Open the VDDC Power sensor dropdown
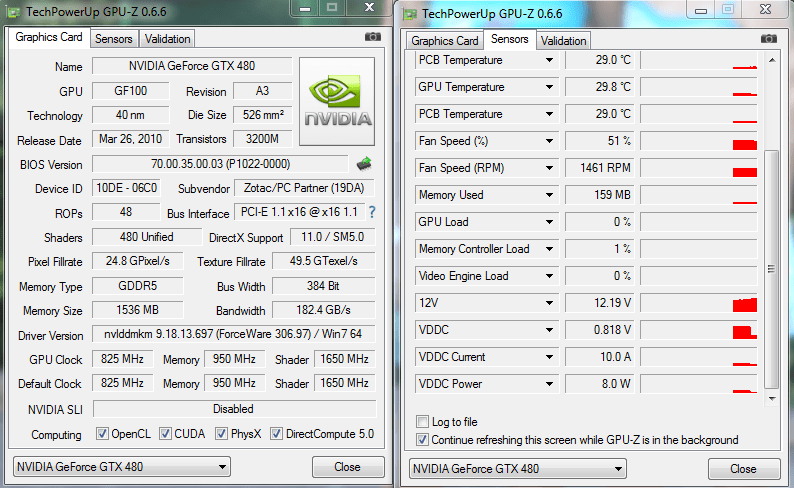The height and width of the screenshot is (488, 794). click(549, 384)
